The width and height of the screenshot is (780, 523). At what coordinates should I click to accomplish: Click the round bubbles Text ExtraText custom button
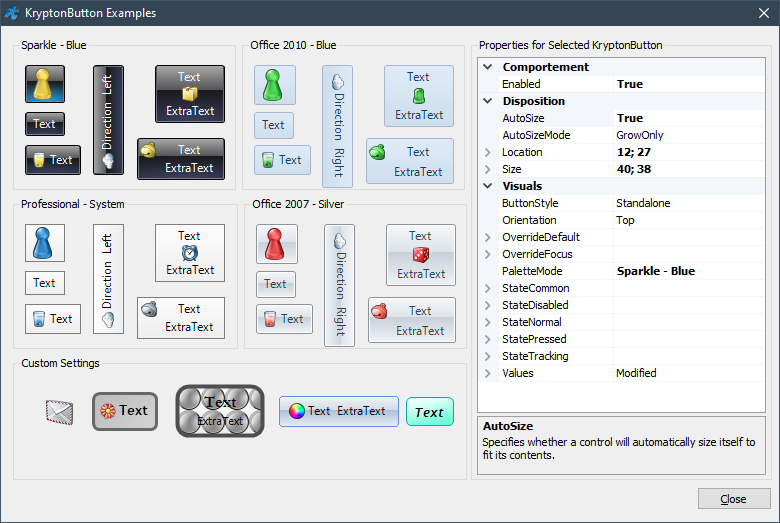(x=220, y=411)
